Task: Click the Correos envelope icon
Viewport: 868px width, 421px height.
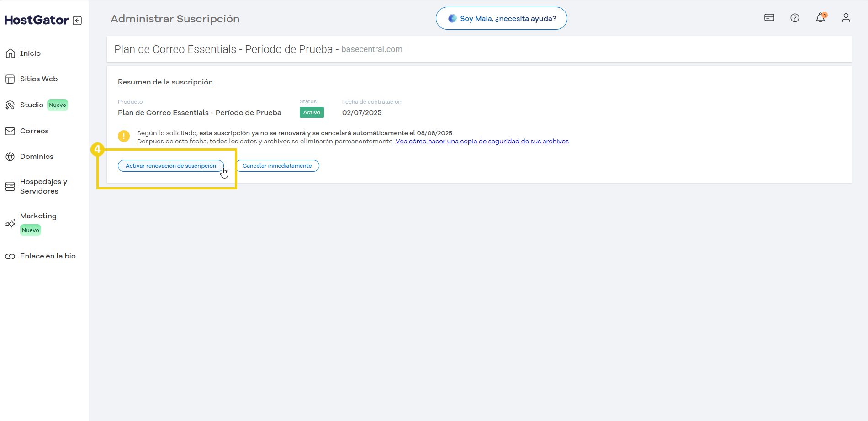Action: pos(10,131)
